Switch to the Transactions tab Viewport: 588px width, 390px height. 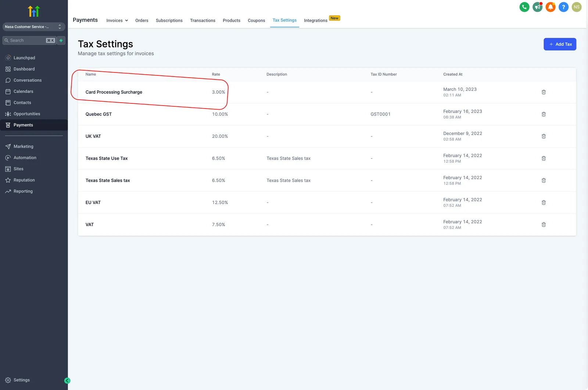(202, 21)
